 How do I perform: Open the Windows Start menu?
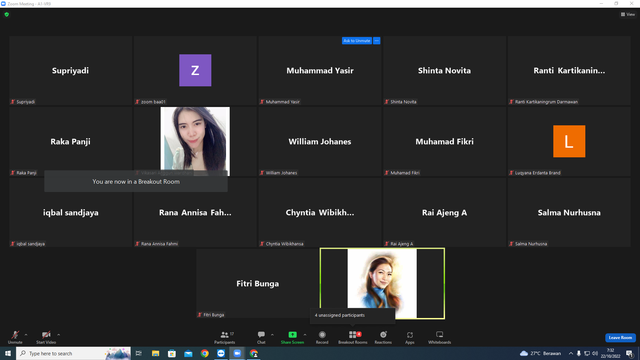8,353
